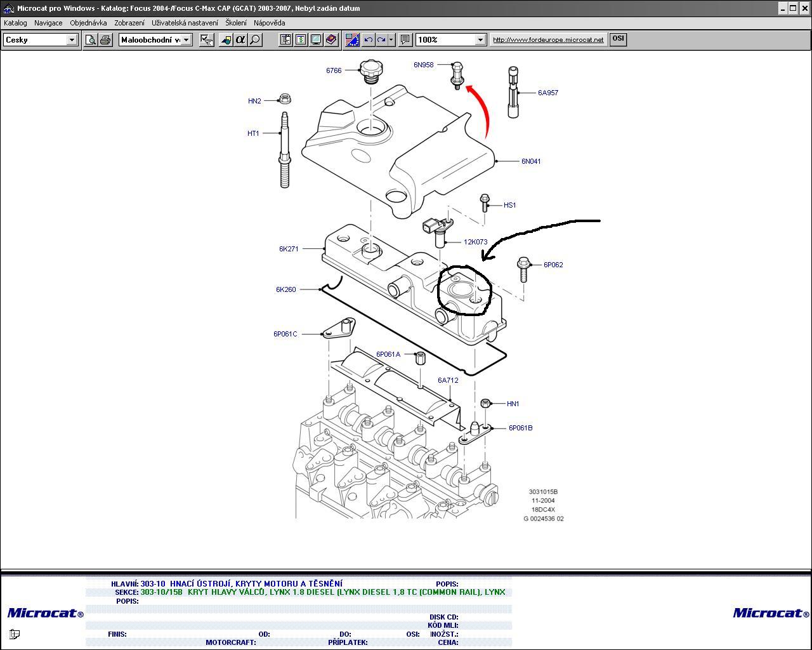This screenshot has height=650, width=812.
Task: Open the Zobrazení menu
Action: click(129, 23)
